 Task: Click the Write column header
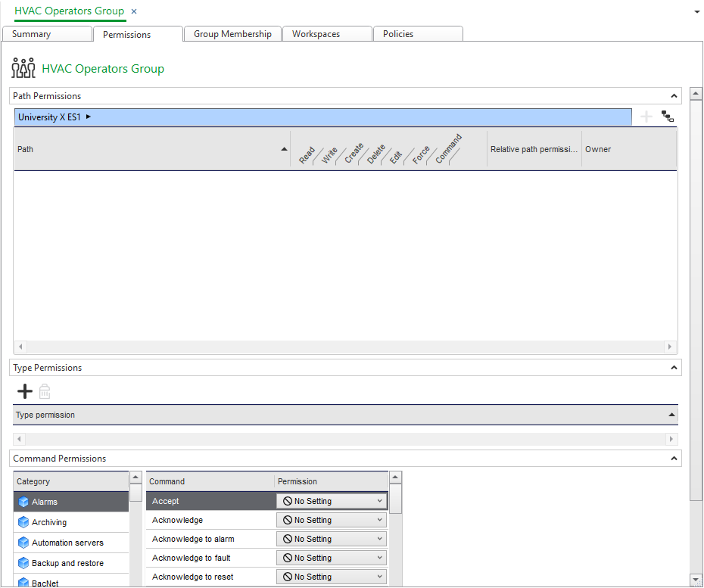pyautogui.click(x=329, y=155)
